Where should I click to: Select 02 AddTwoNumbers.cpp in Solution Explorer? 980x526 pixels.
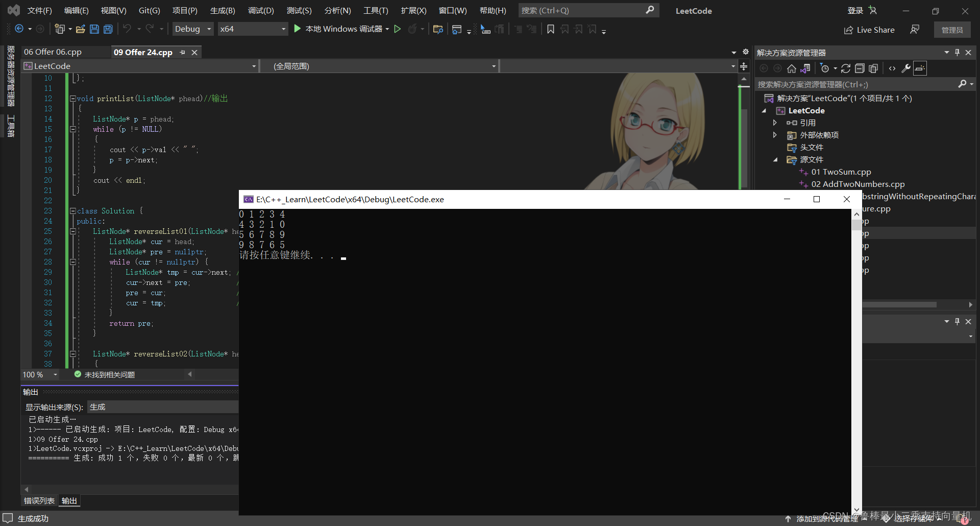pos(858,184)
